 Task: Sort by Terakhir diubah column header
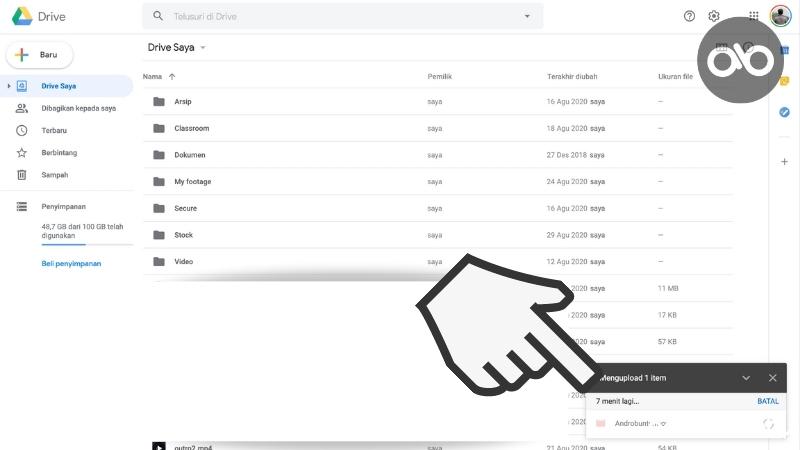(572, 77)
